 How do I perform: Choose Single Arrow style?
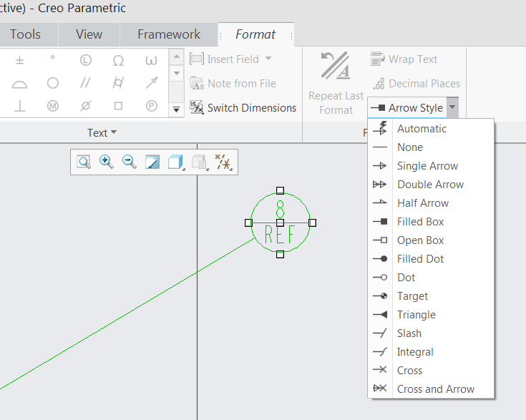pos(431,166)
